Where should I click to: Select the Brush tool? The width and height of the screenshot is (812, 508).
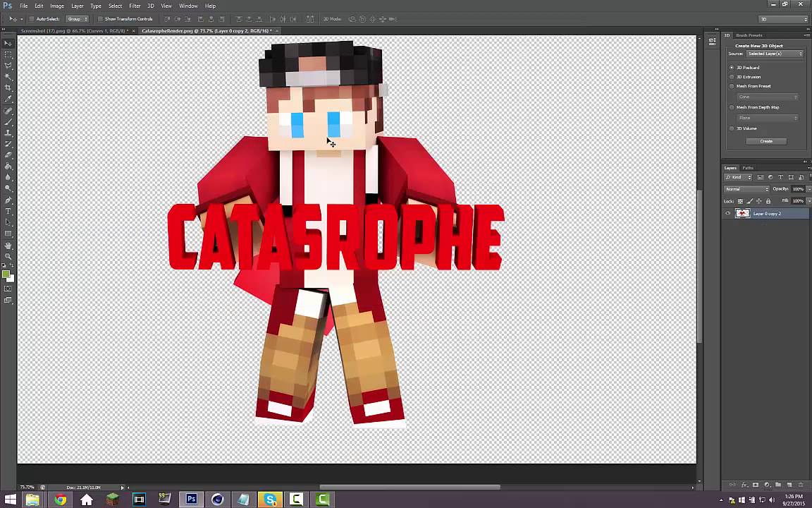[8, 122]
